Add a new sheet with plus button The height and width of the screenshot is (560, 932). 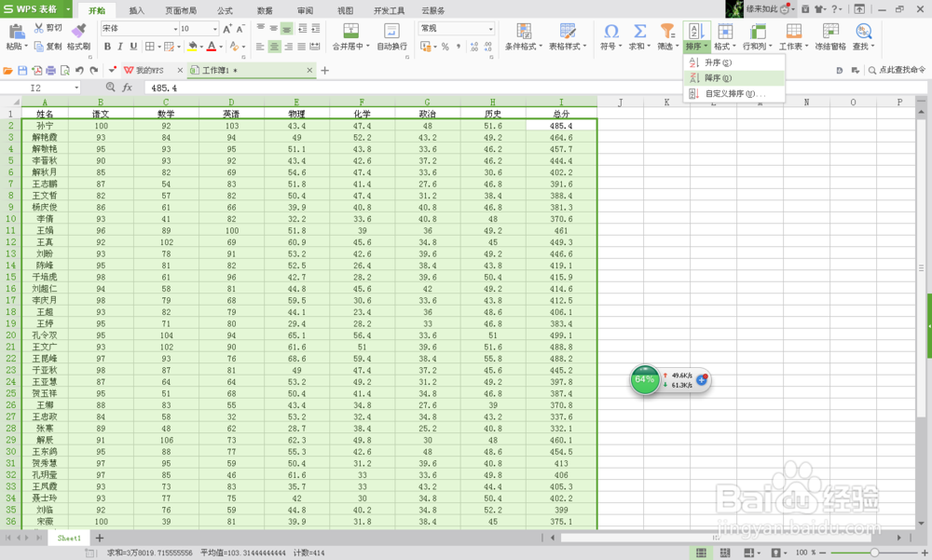pos(100,538)
